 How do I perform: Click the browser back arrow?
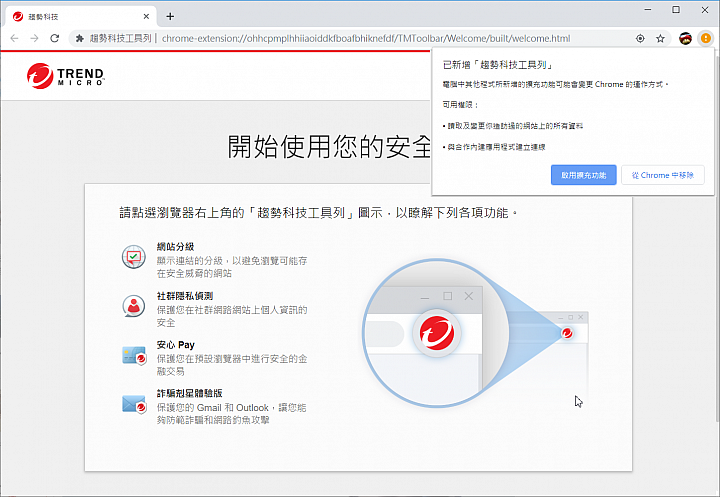[14, 38]
